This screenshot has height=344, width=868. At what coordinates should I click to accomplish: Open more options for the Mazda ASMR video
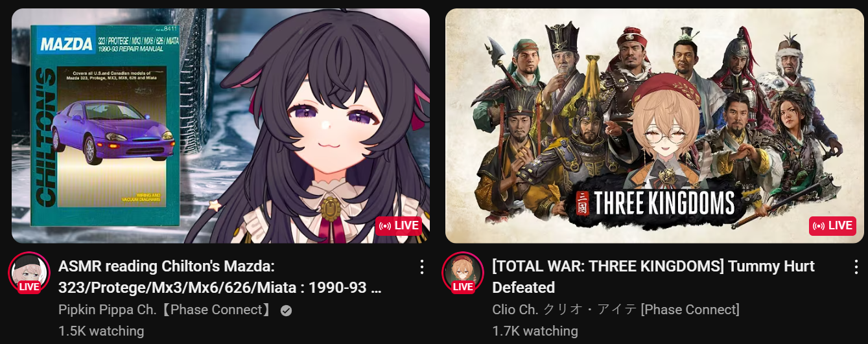point(421,266)
